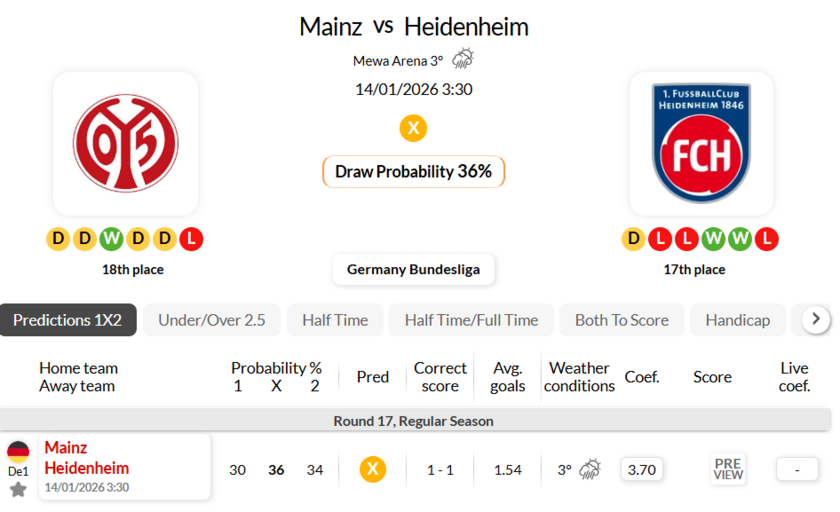Click the orange X prediction in match row
The width and height of the screenshot is (840, 512).
[373, 469]
